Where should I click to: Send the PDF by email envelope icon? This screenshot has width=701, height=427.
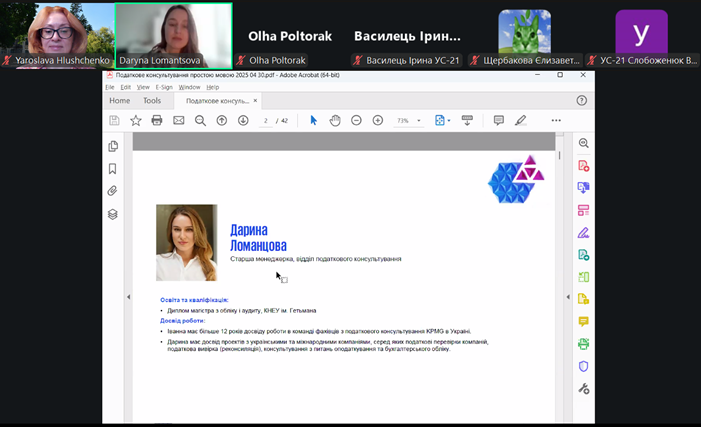coord(179,121)
